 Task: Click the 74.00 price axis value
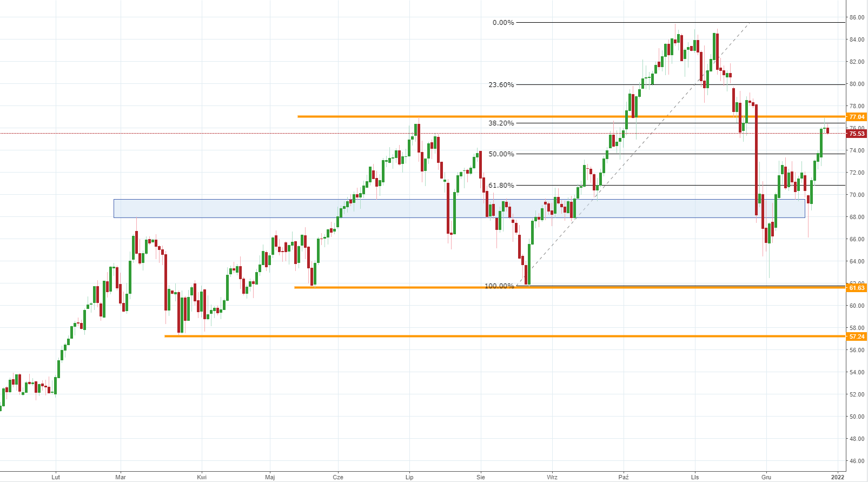(x=857, y=150)
